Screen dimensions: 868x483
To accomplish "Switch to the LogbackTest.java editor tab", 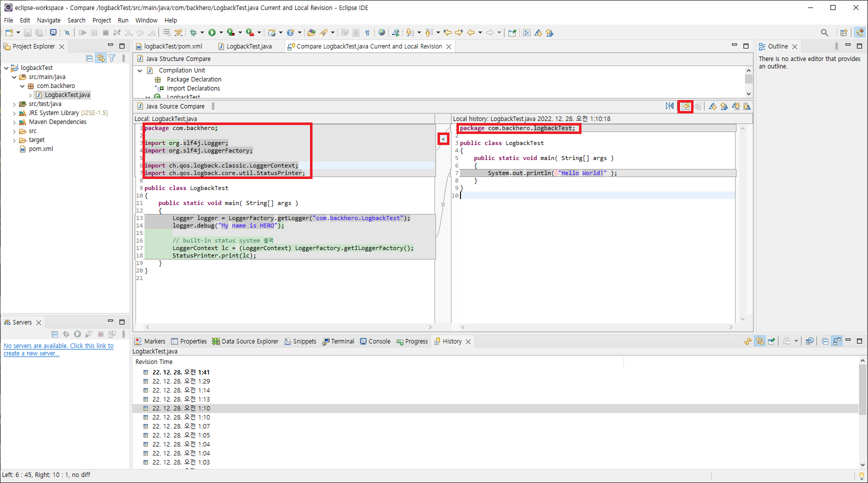I will click(245, 46).
